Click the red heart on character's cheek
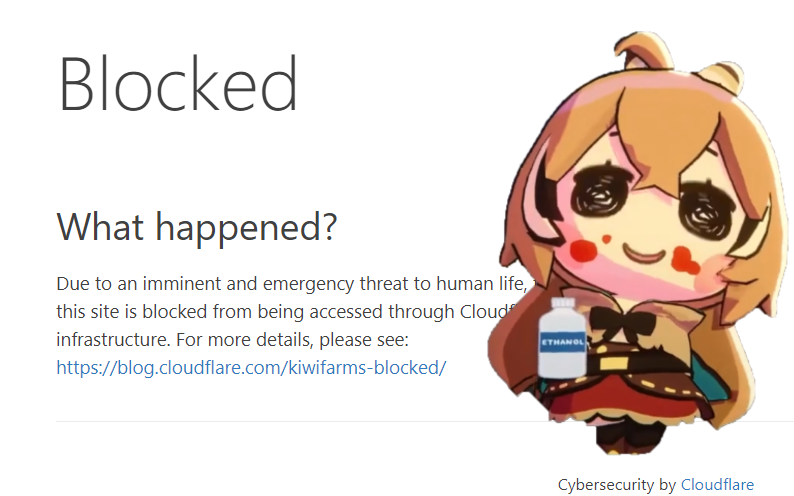The width and height of the screenshot is (794, 496). point(683,258)
